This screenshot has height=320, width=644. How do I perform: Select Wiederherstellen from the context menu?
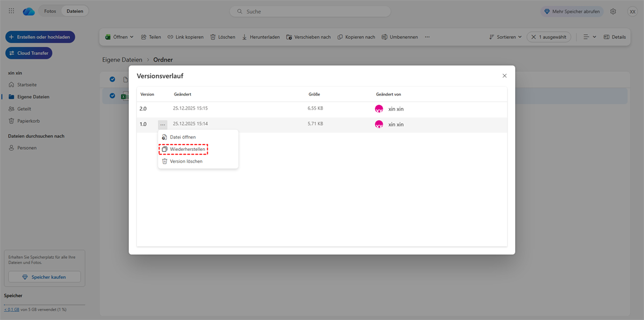click(187, 149)
